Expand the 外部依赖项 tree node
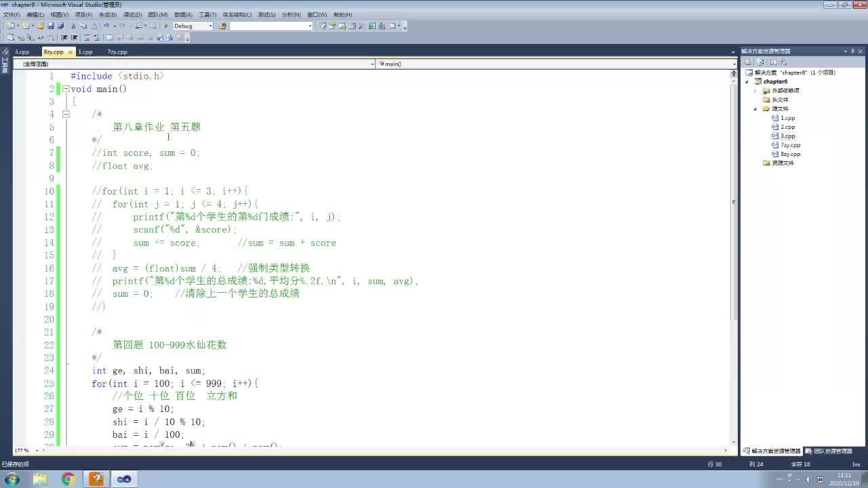Image resolution: width=868 pixels, height=488 pixels. (755, 91)
